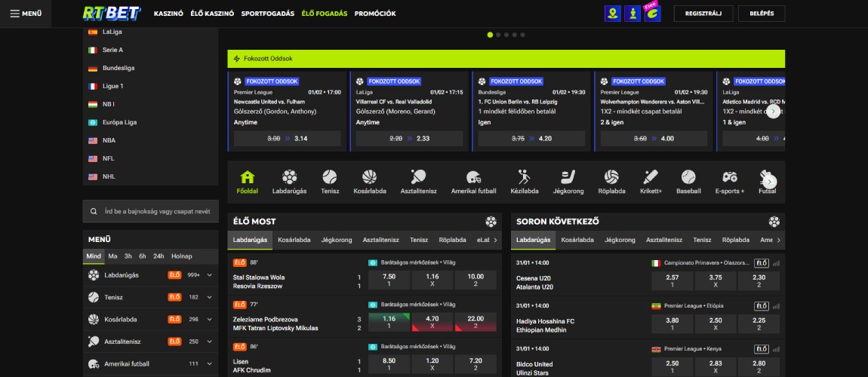
Task: Open the KASZINÓ section
Action: tap(168, 14)
